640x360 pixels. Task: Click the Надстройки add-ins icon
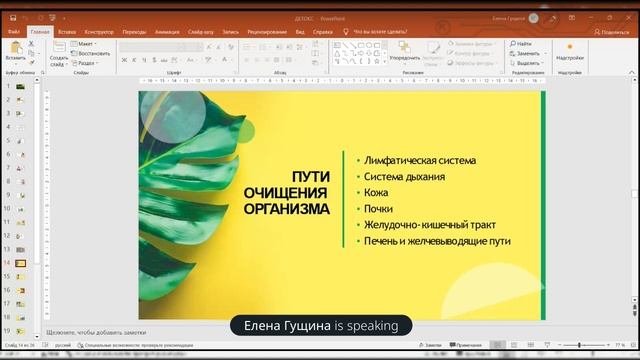(x=570, y=47)
